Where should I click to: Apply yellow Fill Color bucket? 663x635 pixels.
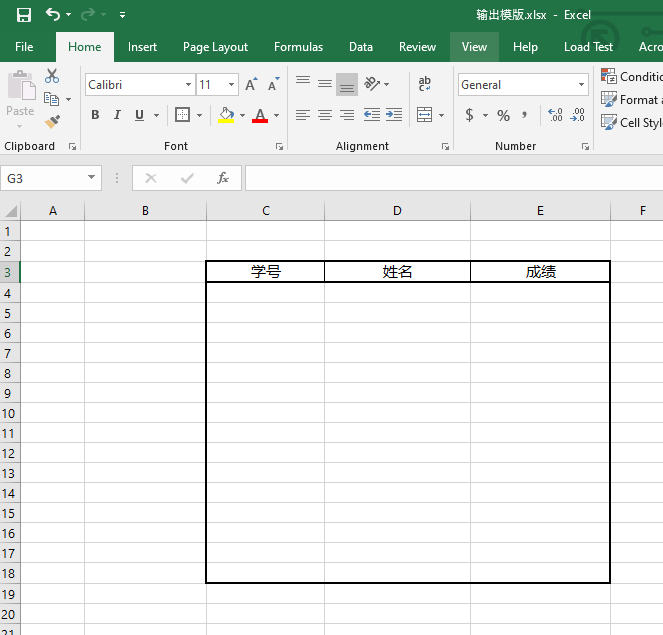pyautogui.click(x=226, y=115)
